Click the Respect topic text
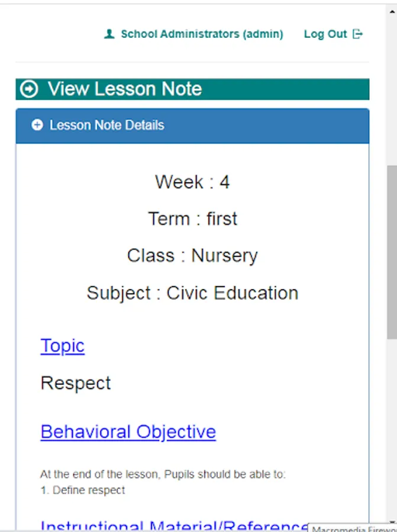The width and height of the screenshot is (397, 532). coord(76,383)
